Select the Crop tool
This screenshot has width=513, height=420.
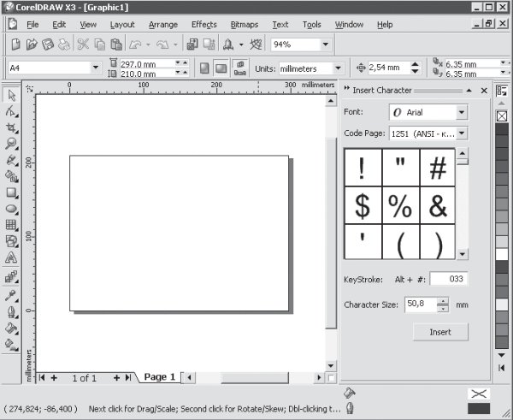(11, 127)
